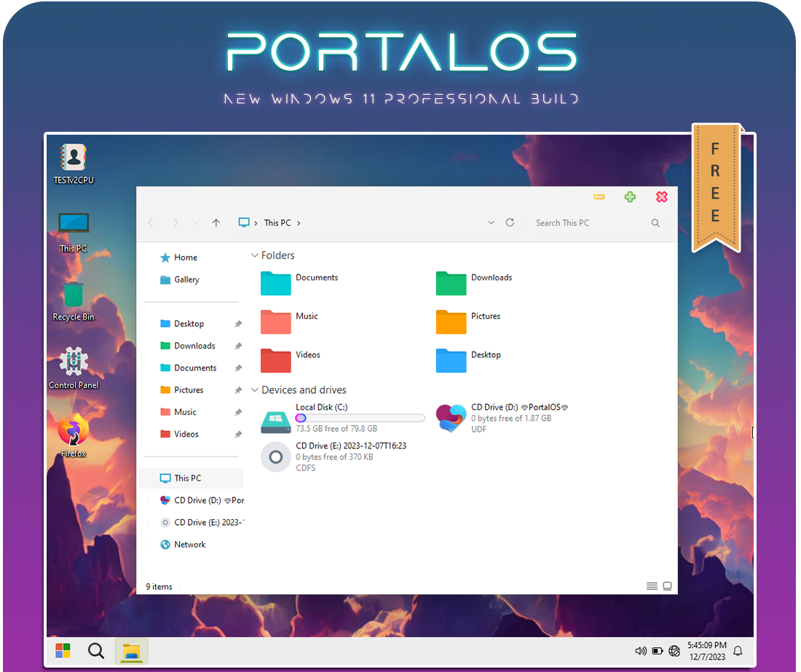Open Local Disk (C:) drive
801x672 pixels.
[275, 420]
